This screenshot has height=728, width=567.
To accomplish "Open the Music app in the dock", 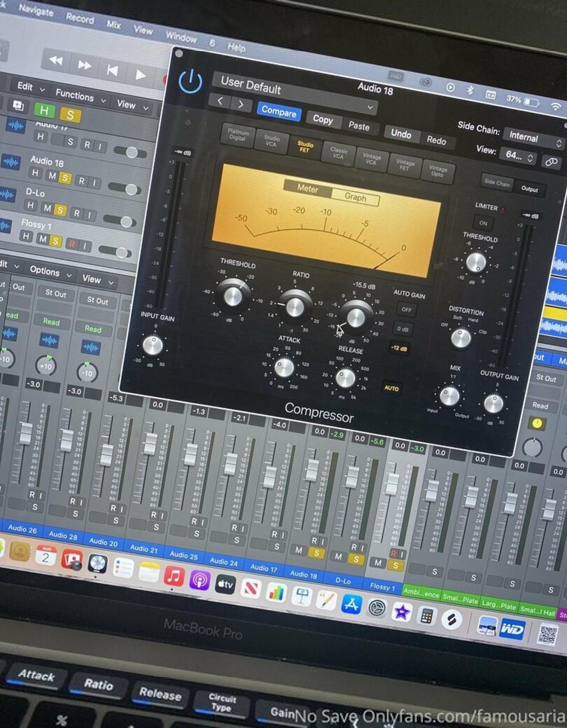I will click(x=174, y=576).
